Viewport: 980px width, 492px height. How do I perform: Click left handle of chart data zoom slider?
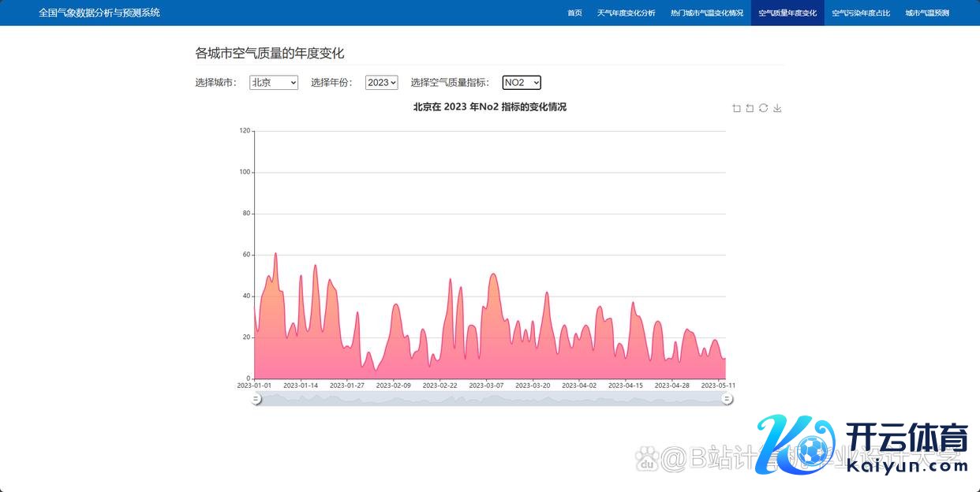256,399
